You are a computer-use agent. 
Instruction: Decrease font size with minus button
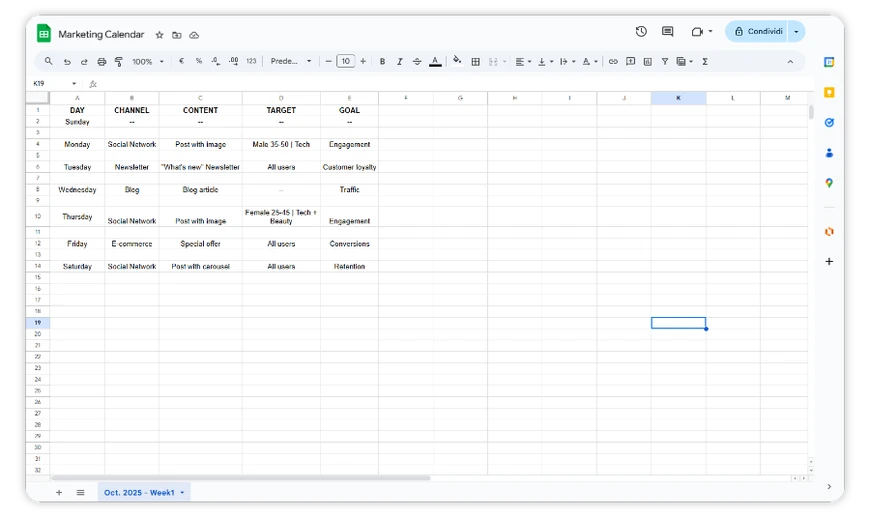(x=328, y=61)
